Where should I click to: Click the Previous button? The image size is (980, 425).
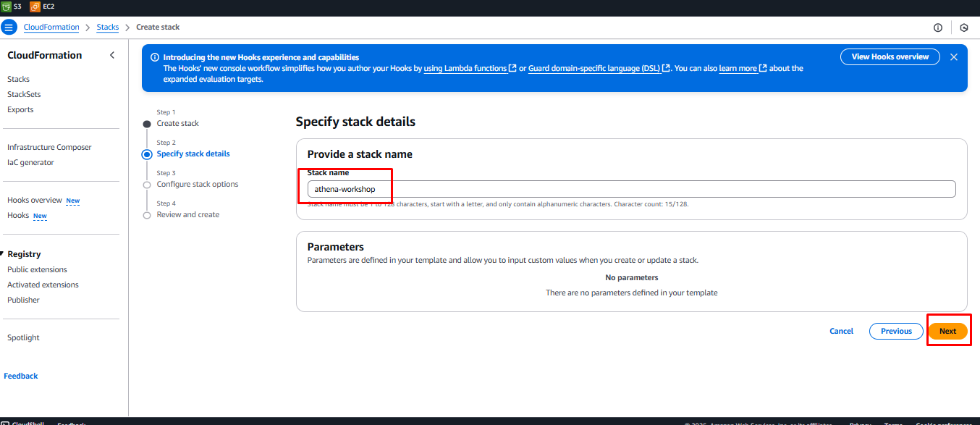click(x=896, y=331)
